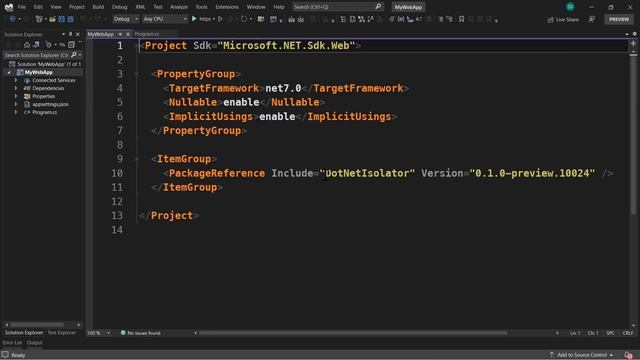640x360 pixels.
Task: Click Solution Explorer Home icon
Action: click(27, 44)
